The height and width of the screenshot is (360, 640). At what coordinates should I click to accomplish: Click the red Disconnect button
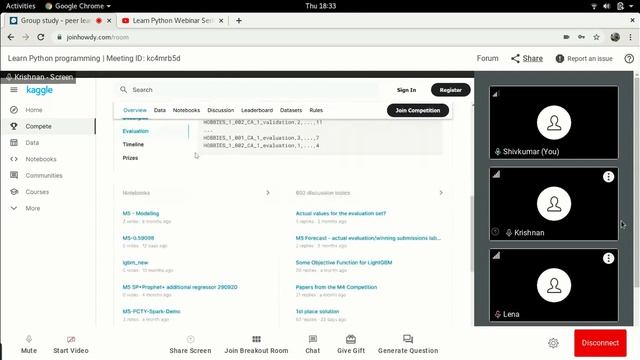[x=600, y=343]
